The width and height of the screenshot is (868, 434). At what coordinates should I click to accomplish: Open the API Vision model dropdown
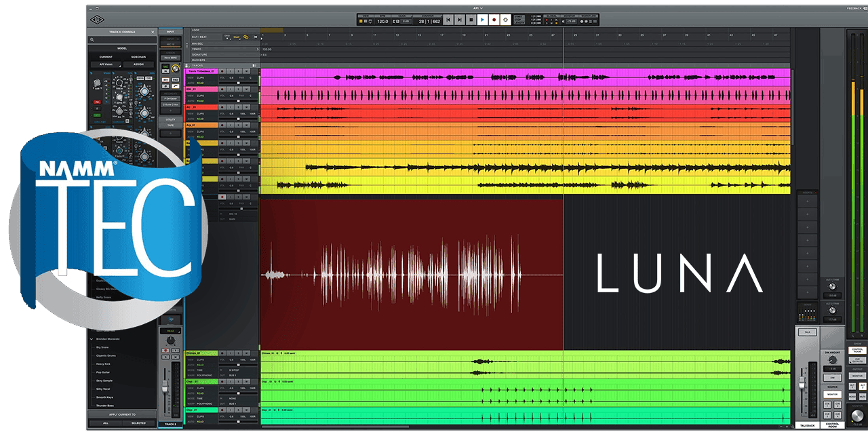point(105,64)
